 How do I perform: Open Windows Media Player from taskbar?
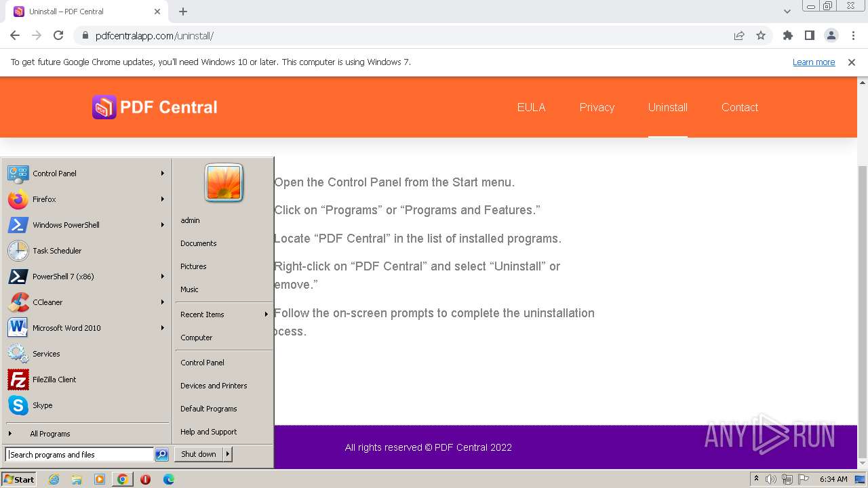(100, 479)
